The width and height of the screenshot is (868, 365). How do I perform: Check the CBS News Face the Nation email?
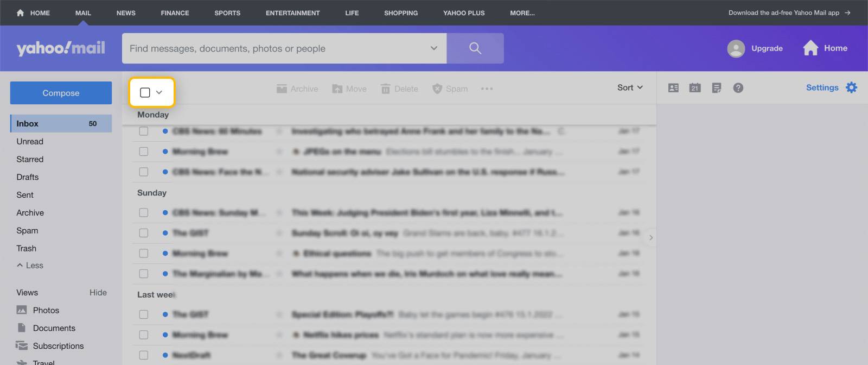pos(144,172)
